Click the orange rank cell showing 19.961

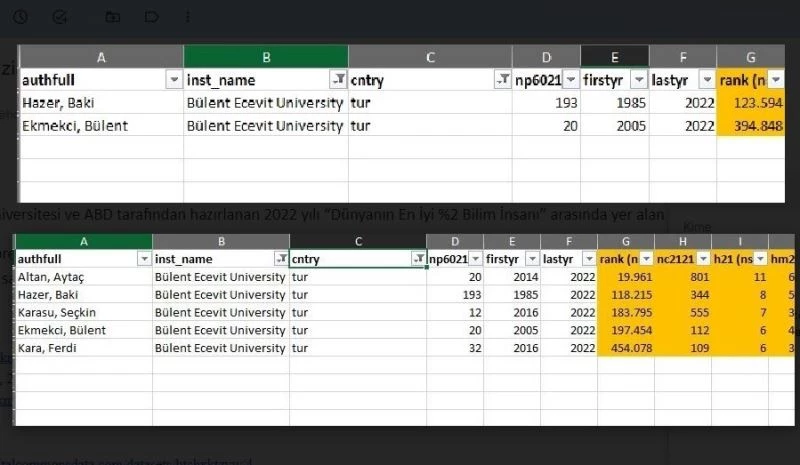pos(634,277)
